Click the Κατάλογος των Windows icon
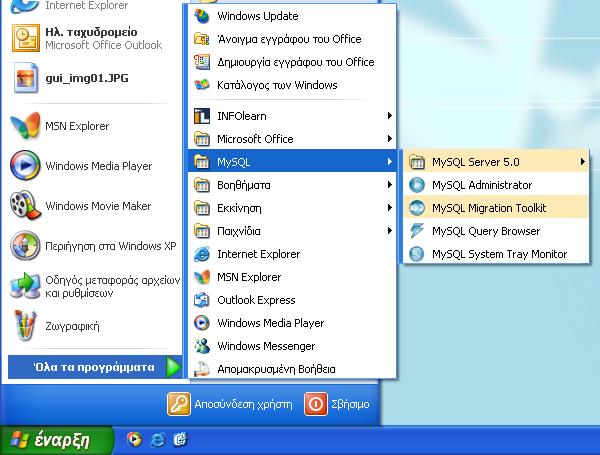 tap(202, 85)
